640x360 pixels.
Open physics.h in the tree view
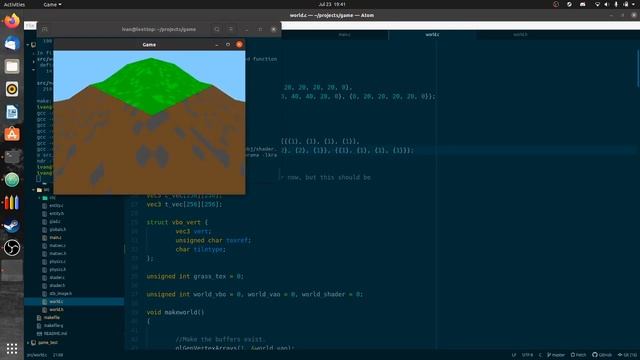(57, 269)
